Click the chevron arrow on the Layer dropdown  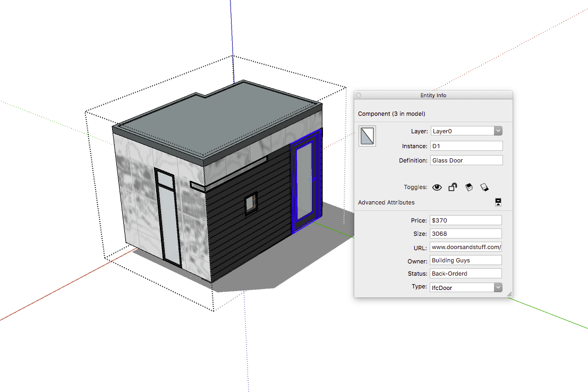pyautogui.click(x=498, y=131)
